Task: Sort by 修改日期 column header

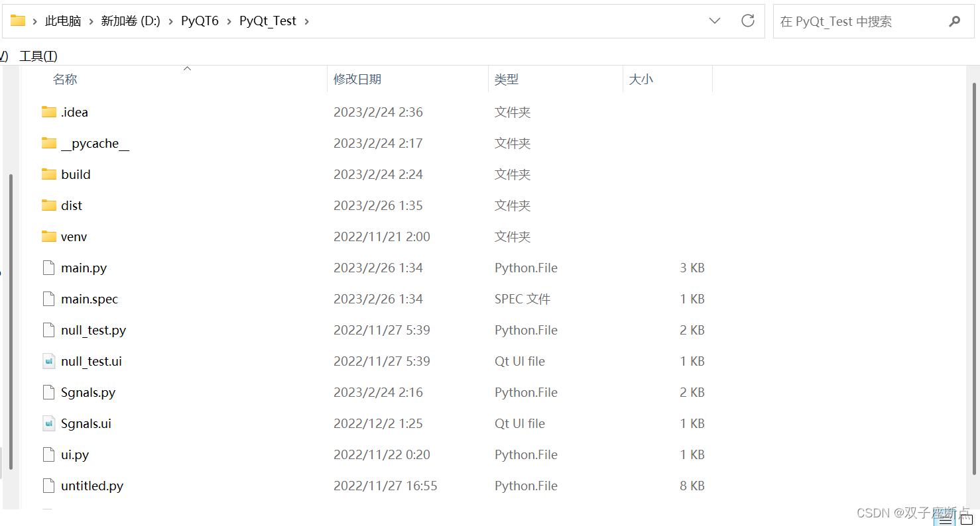Action: [x=357, y=79]
